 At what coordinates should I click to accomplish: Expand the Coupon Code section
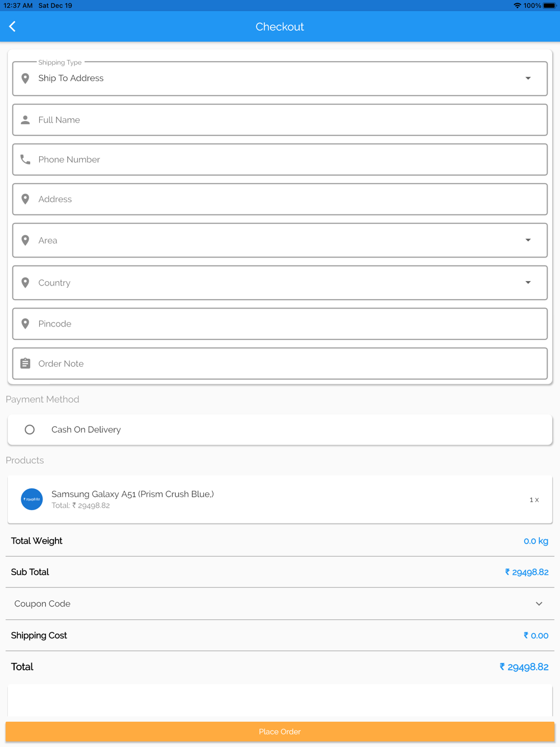click(539, 604)
